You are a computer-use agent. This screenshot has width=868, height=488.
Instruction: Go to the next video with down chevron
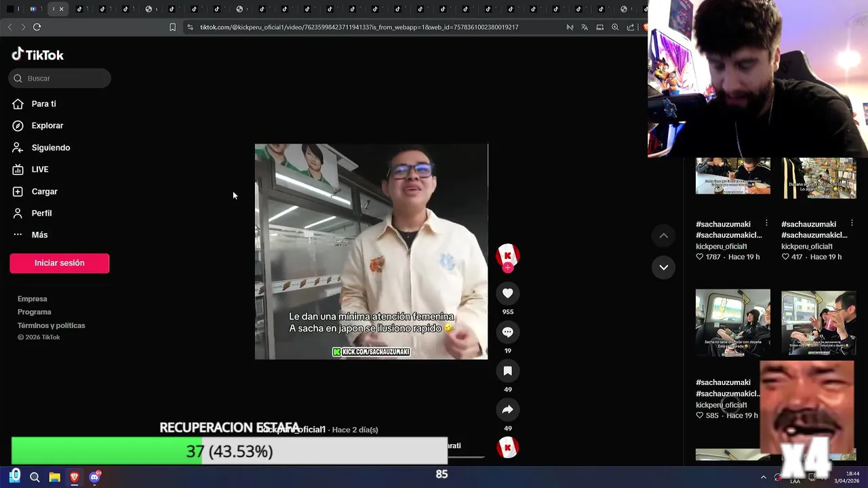pyautogui.click(x=663, y=267)
